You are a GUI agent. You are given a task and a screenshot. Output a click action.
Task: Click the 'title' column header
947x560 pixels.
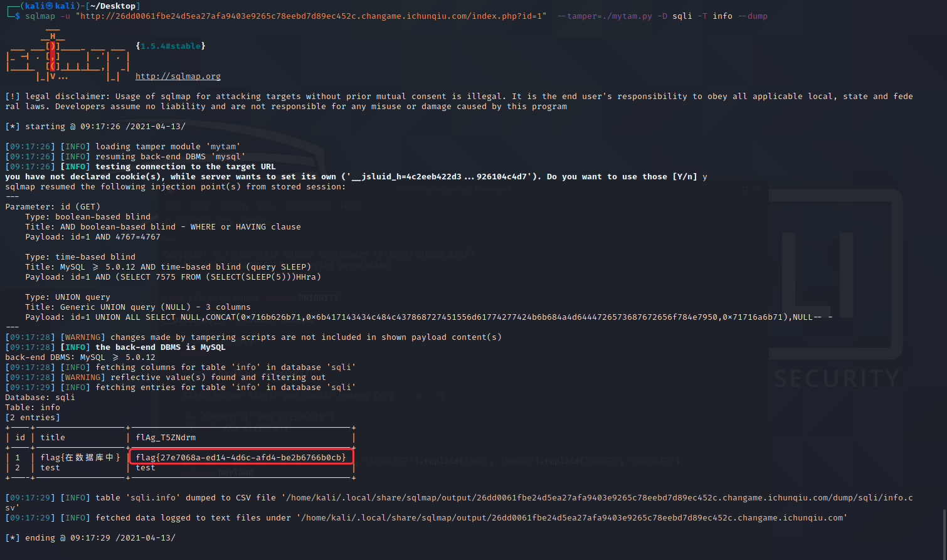53,438
